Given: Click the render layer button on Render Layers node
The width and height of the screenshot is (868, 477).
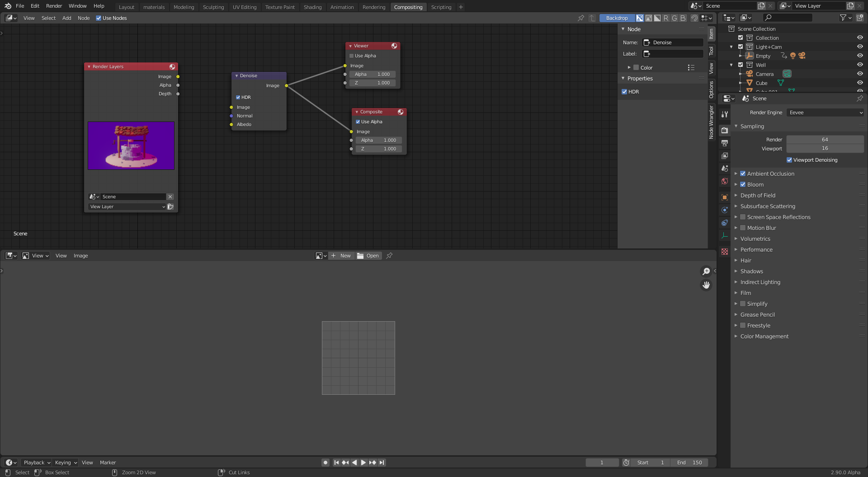Looking at the screenshot, I should (170, 207).
